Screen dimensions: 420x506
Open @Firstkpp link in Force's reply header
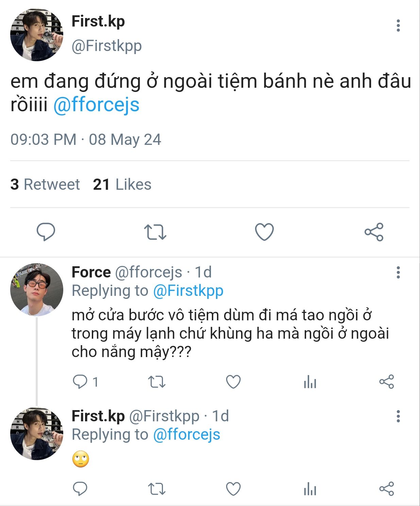(x=188, y=291)
